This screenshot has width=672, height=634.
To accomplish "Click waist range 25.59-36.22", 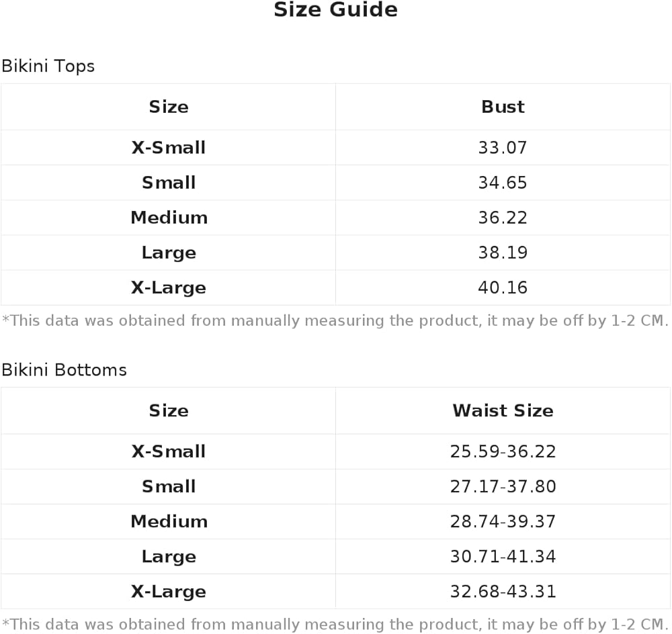I will coord(503,451).
